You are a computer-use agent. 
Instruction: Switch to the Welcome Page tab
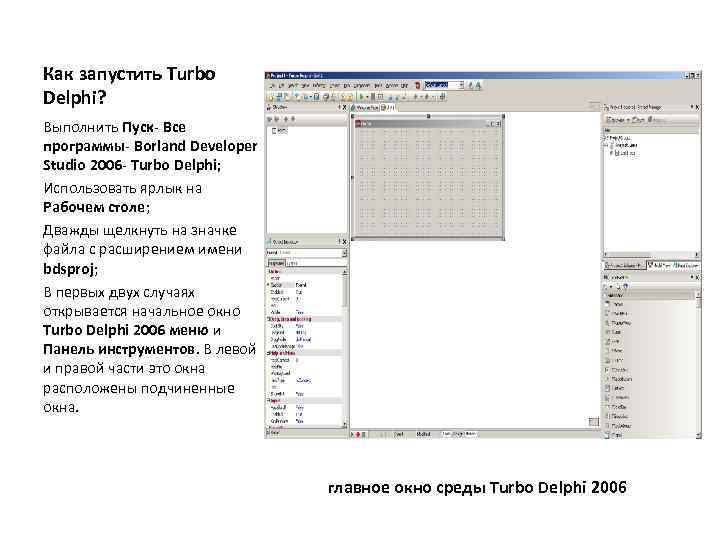(366, 107)
